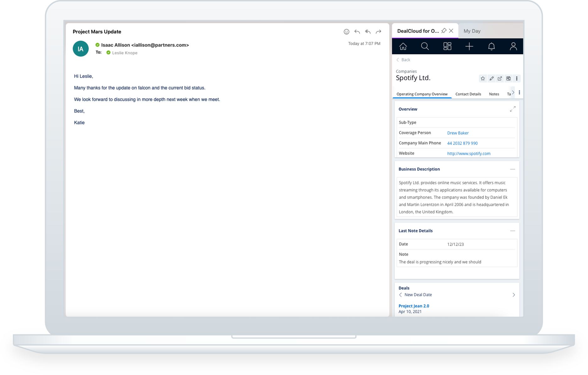Click Isaac Allison's avatar
588x375 pixels.
pyautogui.click(x=80, y=49)
